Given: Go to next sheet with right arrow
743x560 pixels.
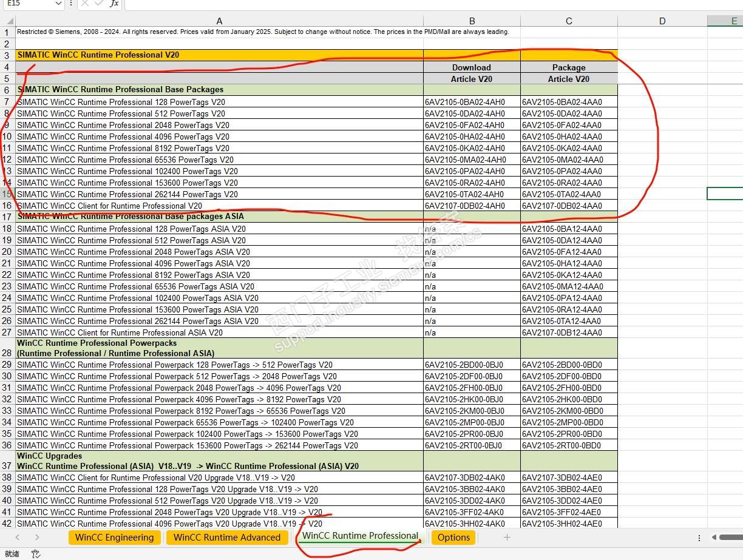Looking at the screenshot, I should coord(37,537).
